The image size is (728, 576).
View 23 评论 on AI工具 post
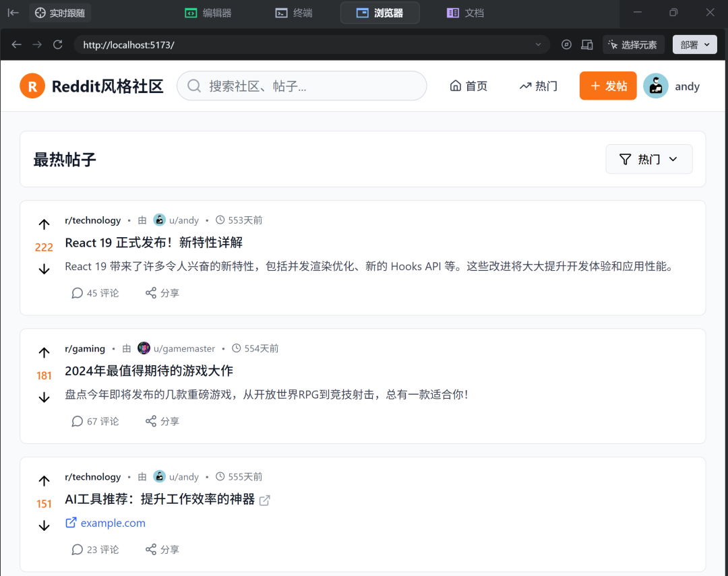click(x=95, y=550)
